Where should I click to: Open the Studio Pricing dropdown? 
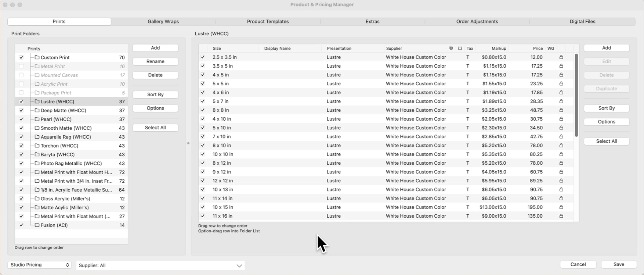pyautogui.click(x=39, y=265)
